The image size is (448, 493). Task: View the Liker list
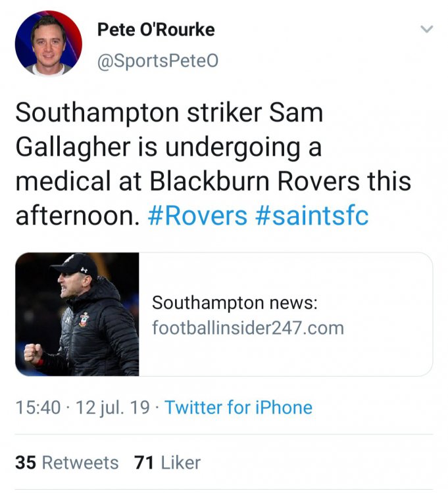(x=180, y=463)
